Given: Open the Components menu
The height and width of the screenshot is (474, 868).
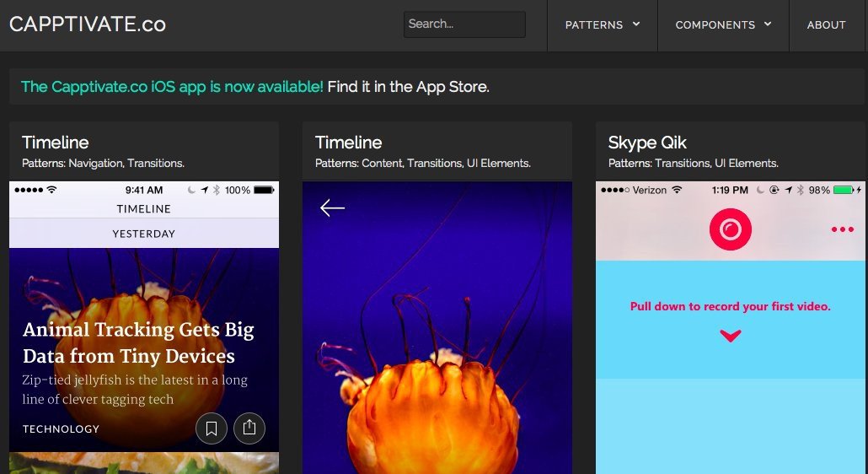Looking at the screenshot, I should point(723,25).
